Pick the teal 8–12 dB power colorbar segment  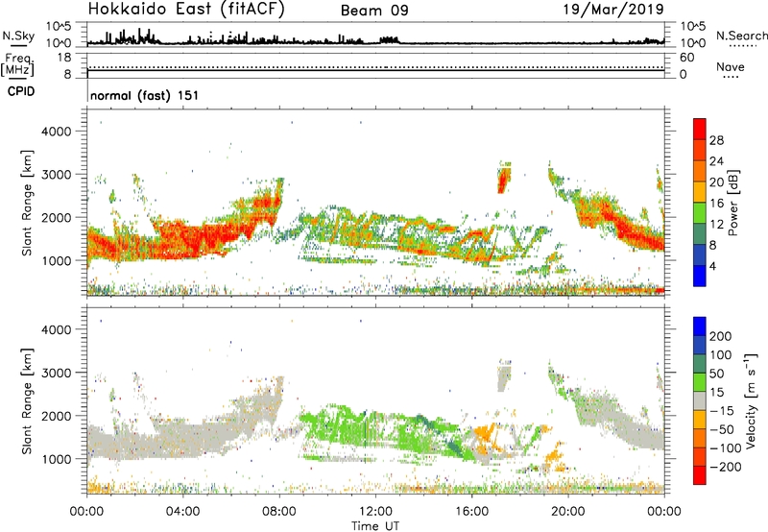tap(700, 234)
